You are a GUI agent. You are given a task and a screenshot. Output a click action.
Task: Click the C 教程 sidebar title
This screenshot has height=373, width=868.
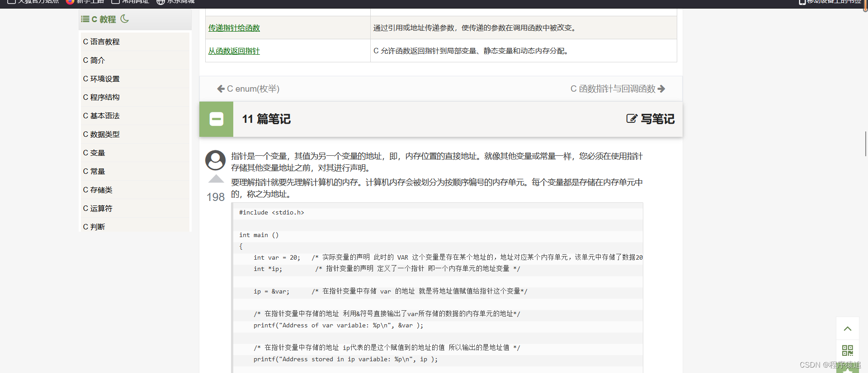pos(104,19)
